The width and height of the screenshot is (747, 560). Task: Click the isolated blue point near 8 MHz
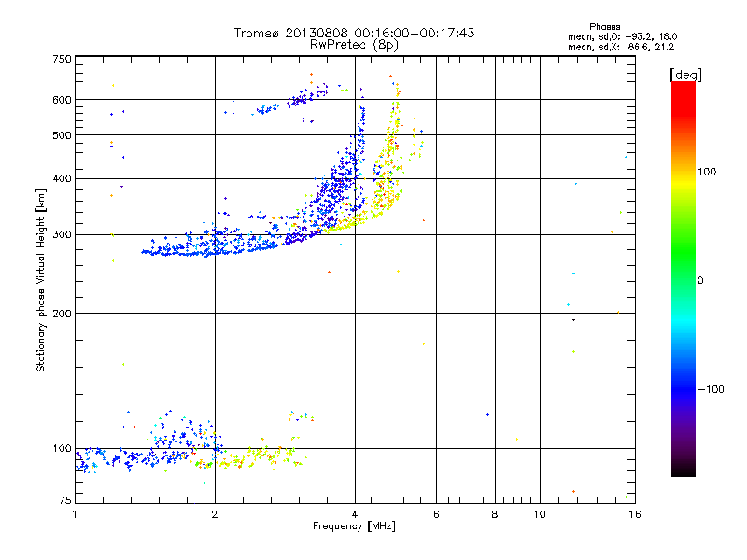click(x=487, y=414)
